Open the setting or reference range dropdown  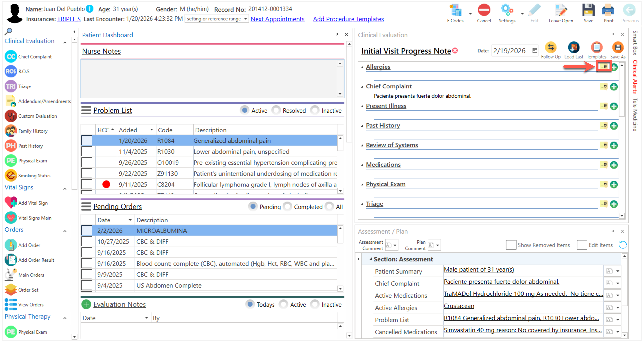click(245, 19)
